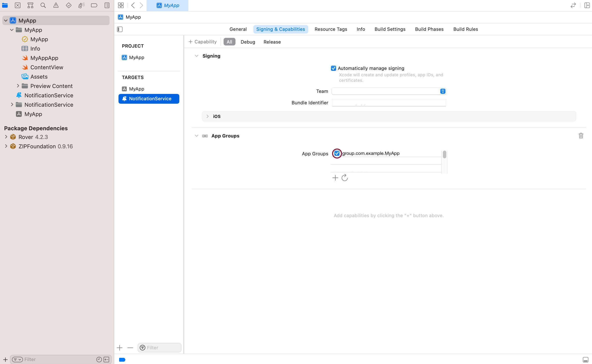
Task: Collapse the MyApp folder group
Action: click(x=11, y=30)
